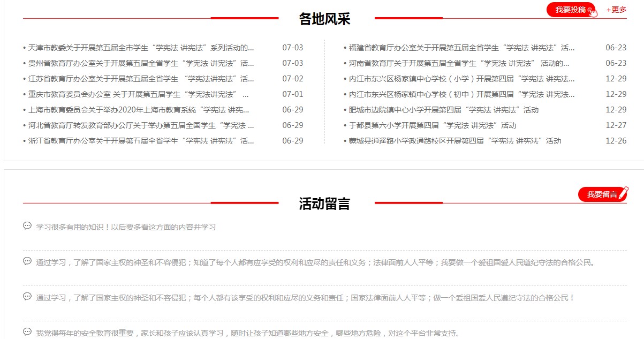The width and height of the screenshot is (644, 339).
Task: Open the 江苏省教育厅办公室 article link
Action: [x=141, y=79]
